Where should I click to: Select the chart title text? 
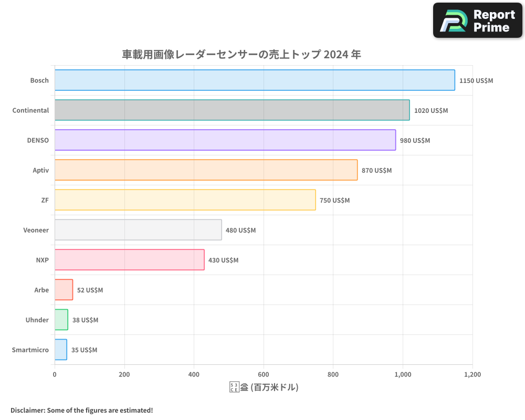(241, 54)
